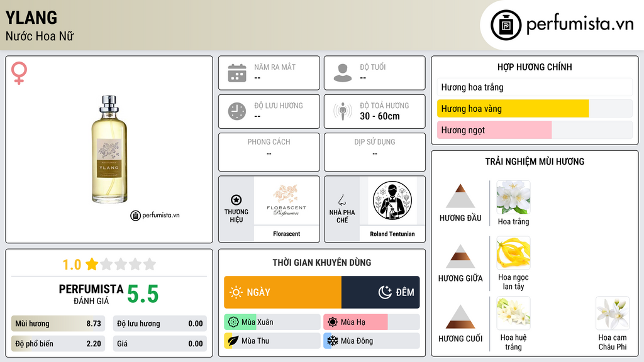The height and width of the screenshot is (362, 644).
Task: Open the Hoa ngọc lan tây thumbnail
Action: (513, 253)
